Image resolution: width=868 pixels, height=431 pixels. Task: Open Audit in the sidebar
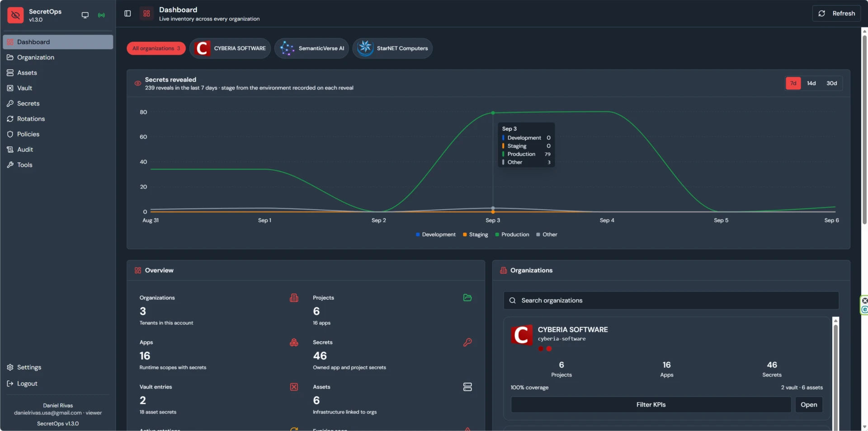(x=58, y=150)
